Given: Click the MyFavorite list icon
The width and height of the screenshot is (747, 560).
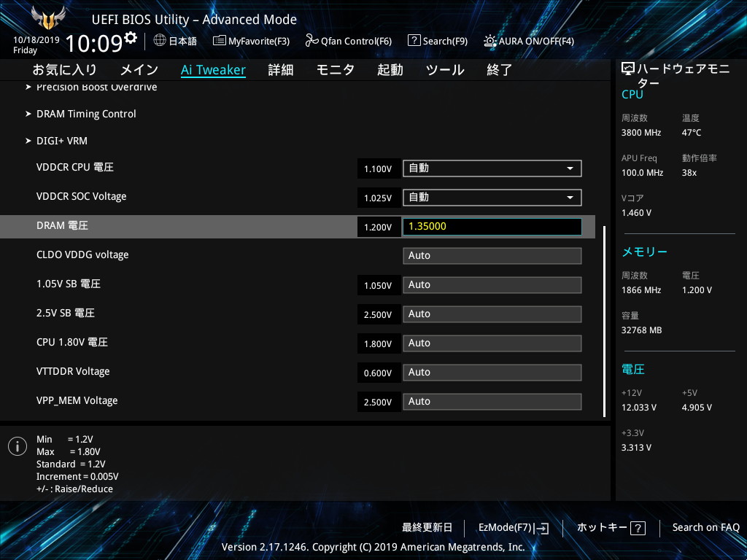Looking at the screenshot, I should click(219, 41).
